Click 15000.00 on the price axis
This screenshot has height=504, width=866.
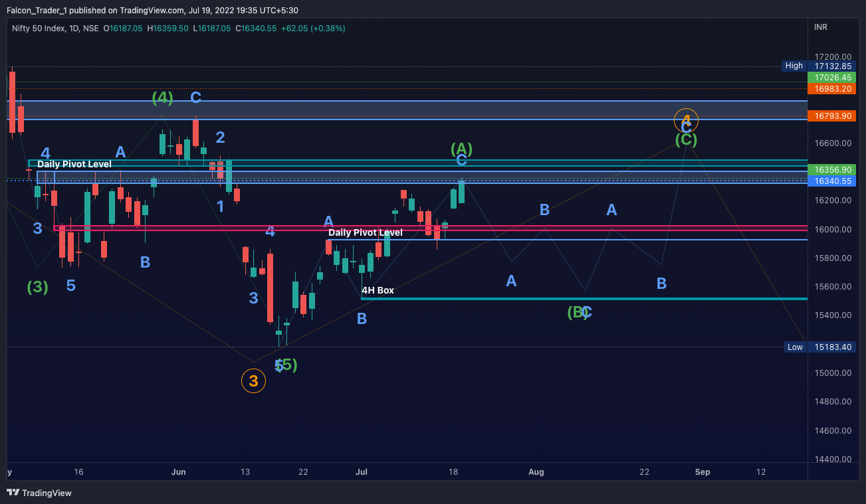[832, 373]
